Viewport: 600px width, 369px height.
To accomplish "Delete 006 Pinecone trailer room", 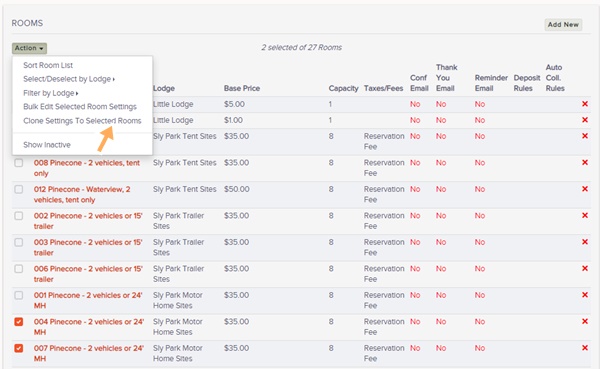I will tap(585, 268).
